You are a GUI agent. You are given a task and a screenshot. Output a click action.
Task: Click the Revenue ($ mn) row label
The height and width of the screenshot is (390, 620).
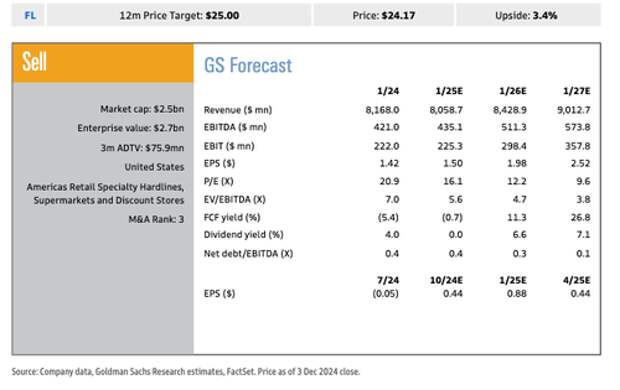click(x=238, y=110)
